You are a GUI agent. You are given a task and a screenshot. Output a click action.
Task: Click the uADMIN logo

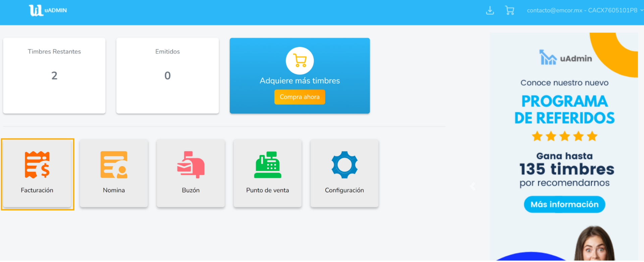coord(48,10)
